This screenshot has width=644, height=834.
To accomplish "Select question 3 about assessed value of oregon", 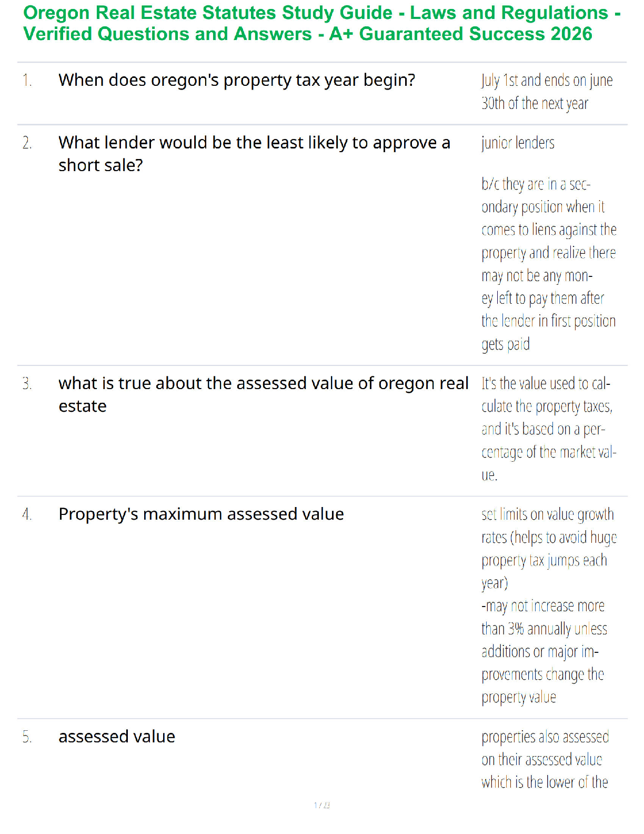I will coord(263,394).
